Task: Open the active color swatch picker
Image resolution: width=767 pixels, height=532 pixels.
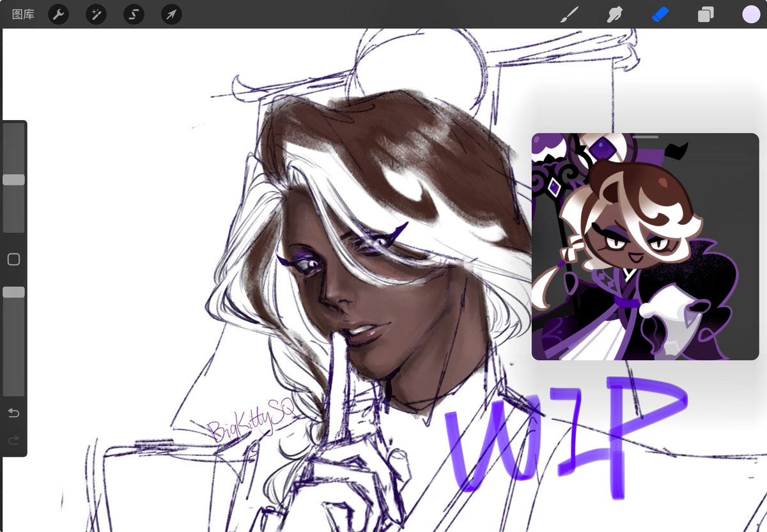Action: pos(750,13)
